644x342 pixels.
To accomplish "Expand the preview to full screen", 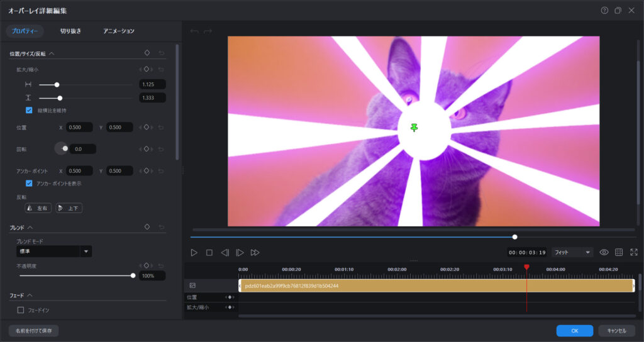I will (x=633, y=252).
